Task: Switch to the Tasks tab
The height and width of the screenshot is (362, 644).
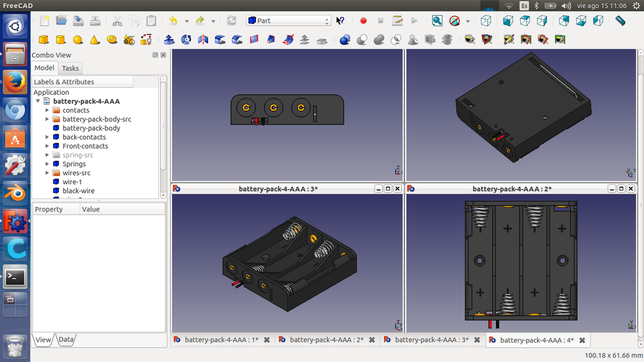Action: point(70,68)
